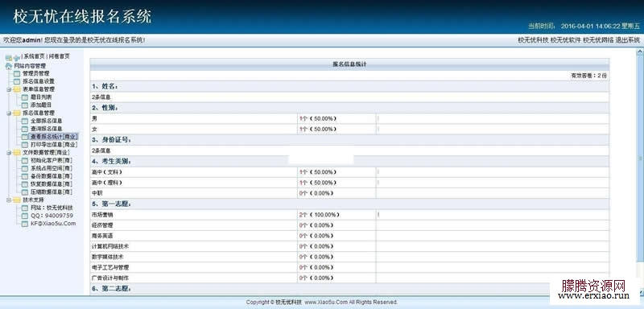The image size is (644, 309).
Task: Click the vertical scrollbar up arrow
Action: click(x=639, y=52)
